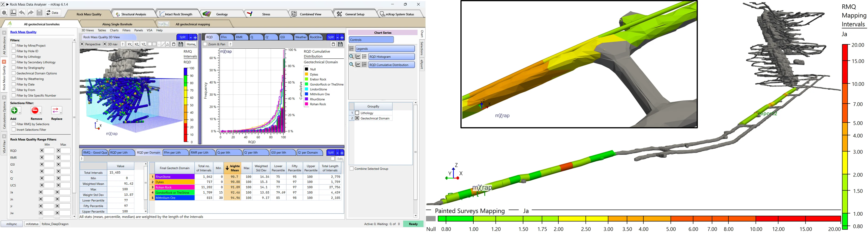Click the line chart icon beside RQD Histogram
This screenshot has height=234, width=868.
coord(358,57)
